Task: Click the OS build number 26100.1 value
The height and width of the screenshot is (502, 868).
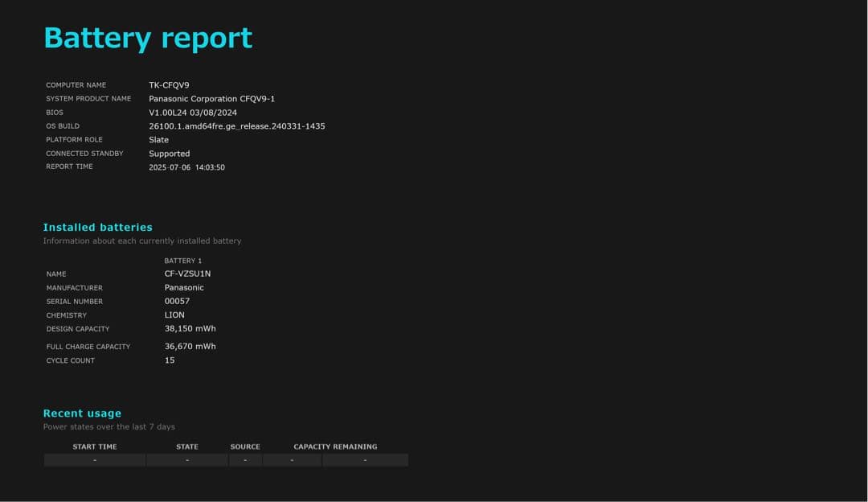Action: click(236, 126)
